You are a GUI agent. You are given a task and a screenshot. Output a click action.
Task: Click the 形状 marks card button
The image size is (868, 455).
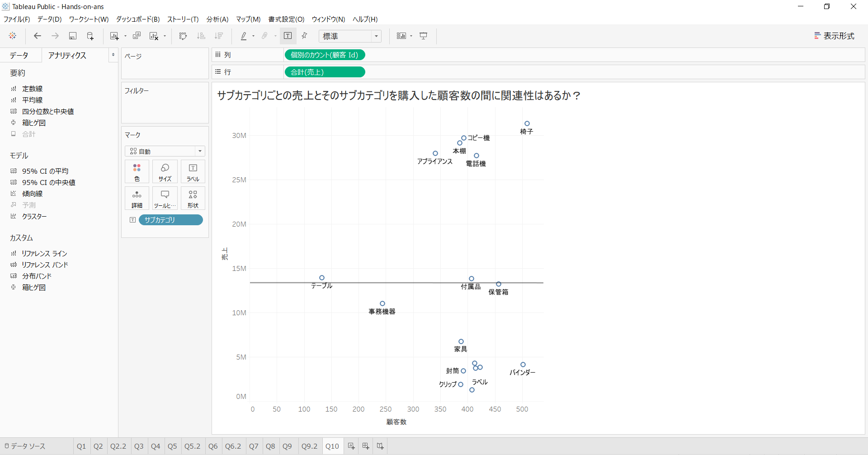pos(193,198)
